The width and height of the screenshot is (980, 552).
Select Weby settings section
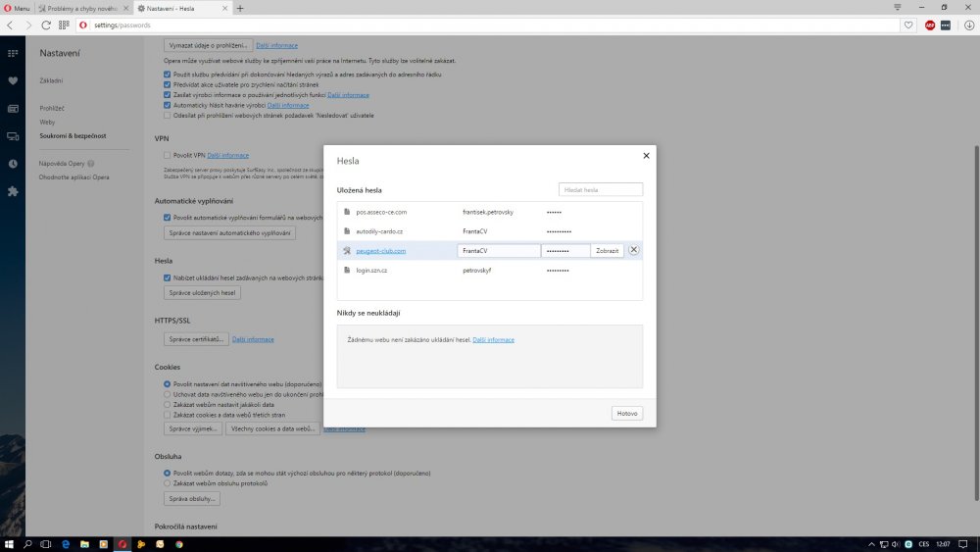tap(47, 122)
